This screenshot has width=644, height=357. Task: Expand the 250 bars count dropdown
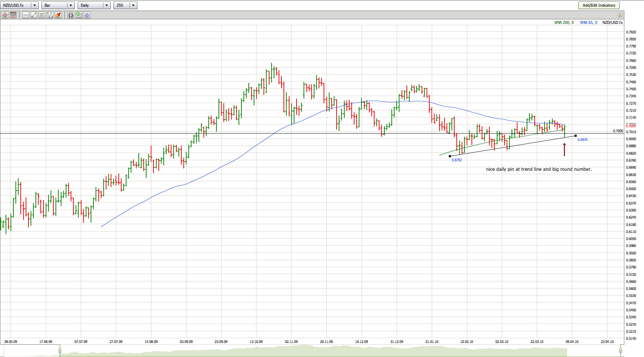133,5
